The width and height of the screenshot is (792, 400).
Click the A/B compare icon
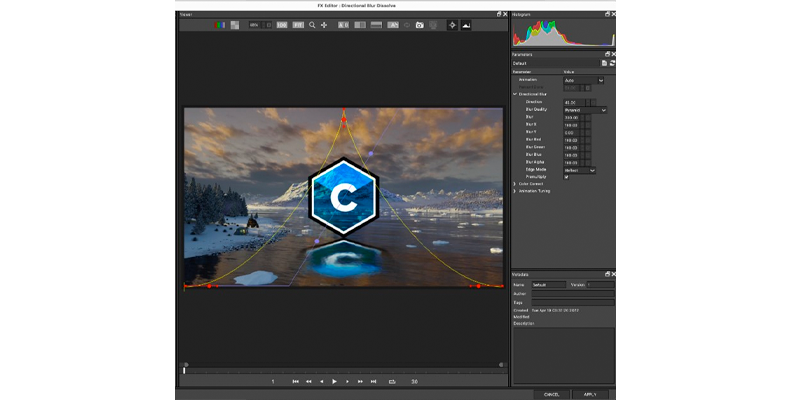(x=343, y=25)
